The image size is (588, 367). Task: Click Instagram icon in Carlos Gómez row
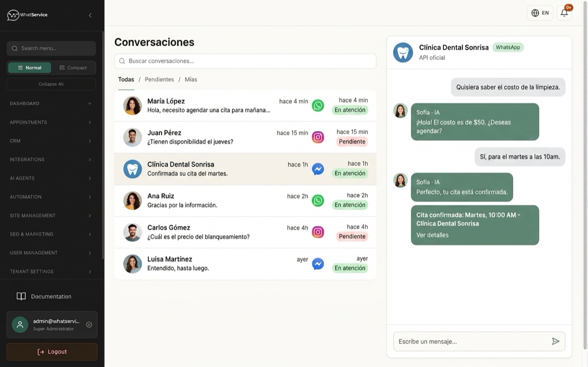click(318, 232)
